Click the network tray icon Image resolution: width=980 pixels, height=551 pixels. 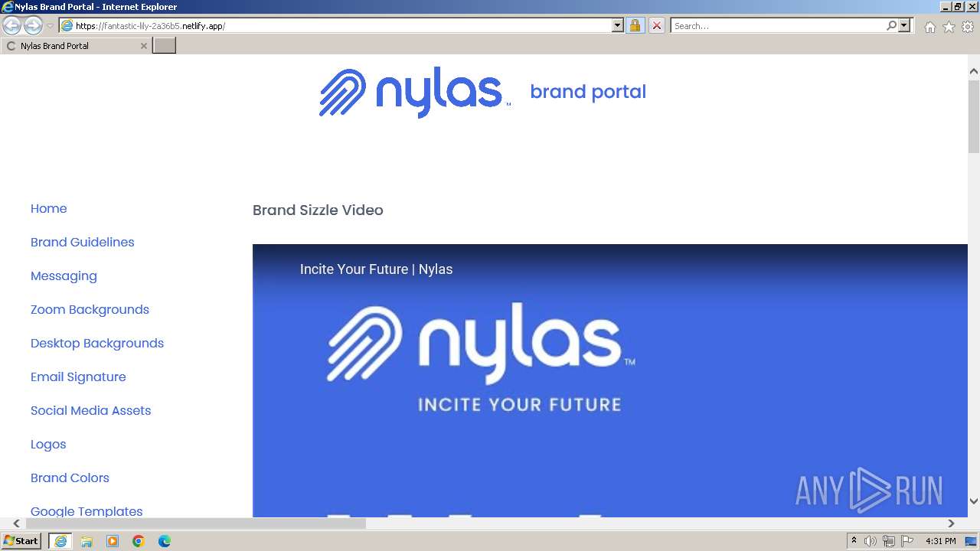click(889, 541)
